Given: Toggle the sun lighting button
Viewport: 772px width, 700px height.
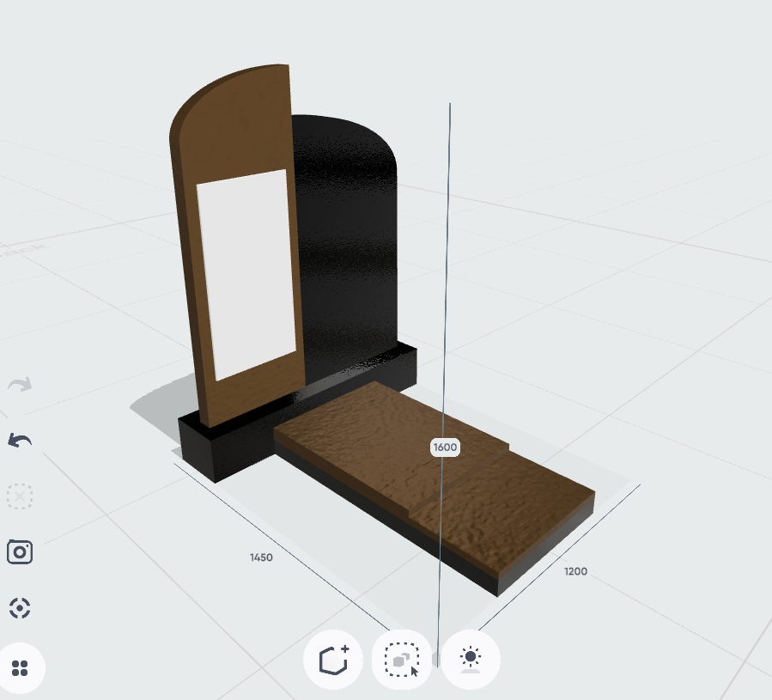Looking at the screenshot, I should (471, 660).
